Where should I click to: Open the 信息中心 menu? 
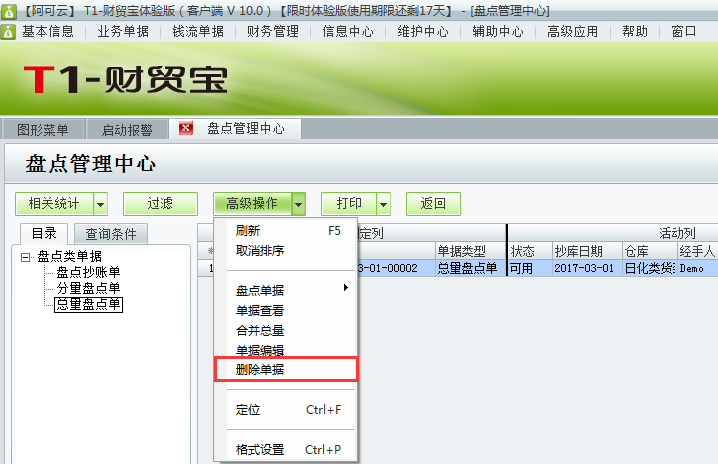[x=348, y=32]
